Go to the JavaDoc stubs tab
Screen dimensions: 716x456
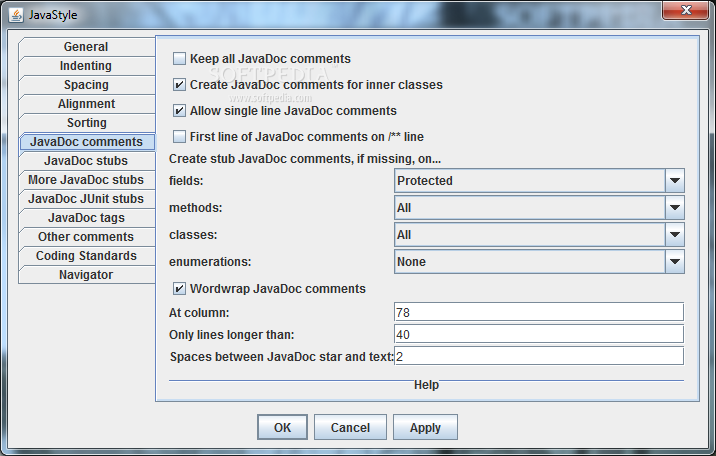86,161
